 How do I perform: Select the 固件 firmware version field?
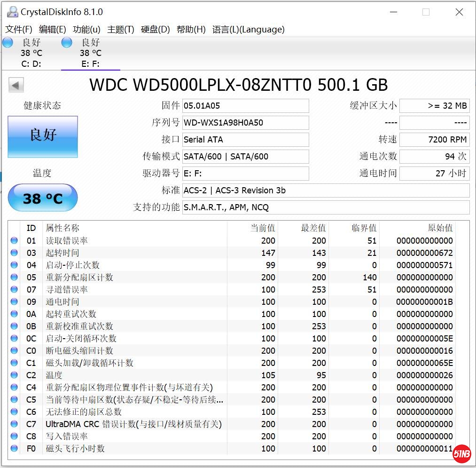245,105
